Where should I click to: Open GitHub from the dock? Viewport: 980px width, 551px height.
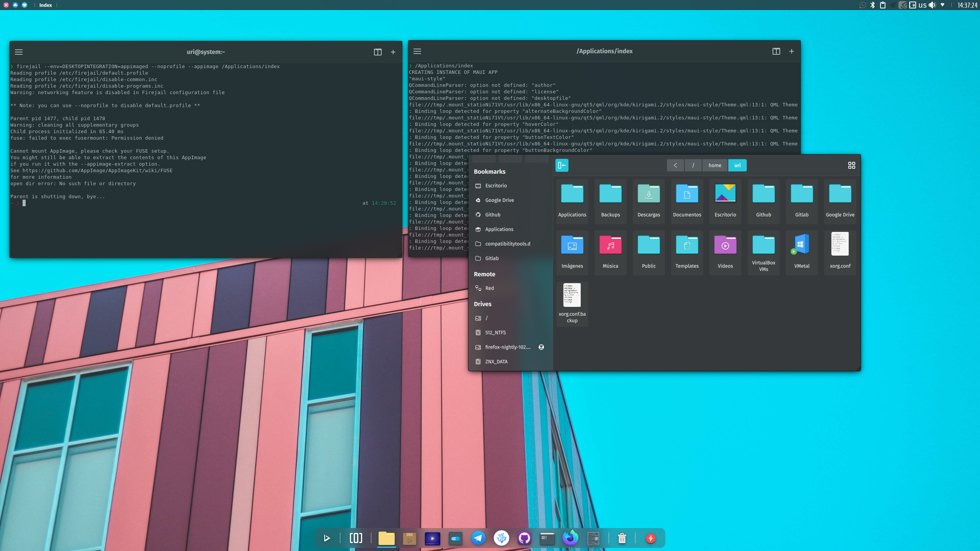click(524, 538)
